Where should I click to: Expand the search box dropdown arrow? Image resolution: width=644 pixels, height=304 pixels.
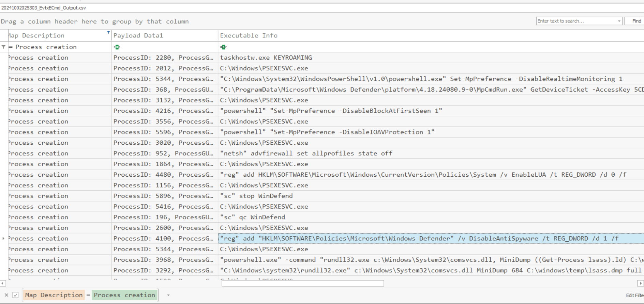619,21
